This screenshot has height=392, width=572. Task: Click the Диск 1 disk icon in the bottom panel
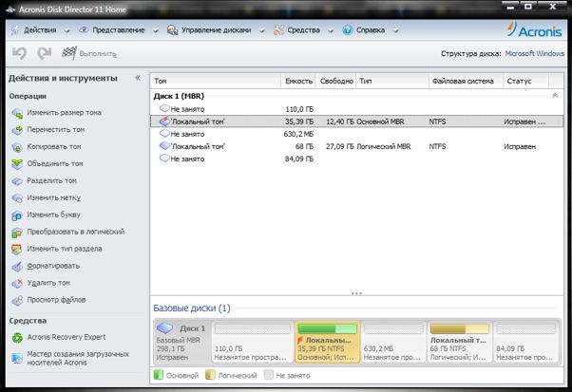[164, 328]
